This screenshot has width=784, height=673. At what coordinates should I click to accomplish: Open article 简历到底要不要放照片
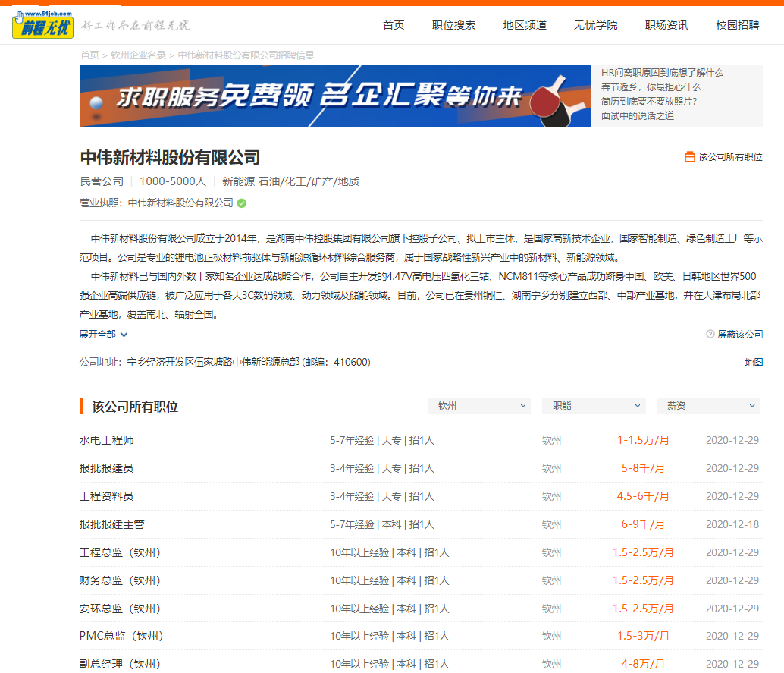click(x=648, y=102)
